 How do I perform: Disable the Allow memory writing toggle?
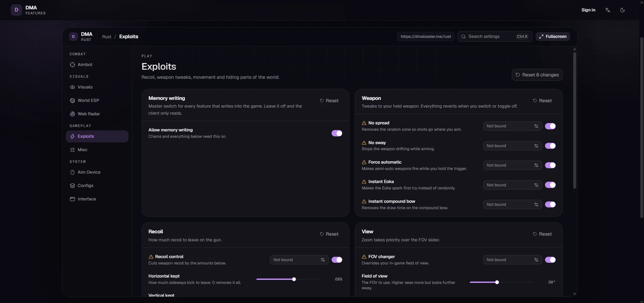click(337, 133)
